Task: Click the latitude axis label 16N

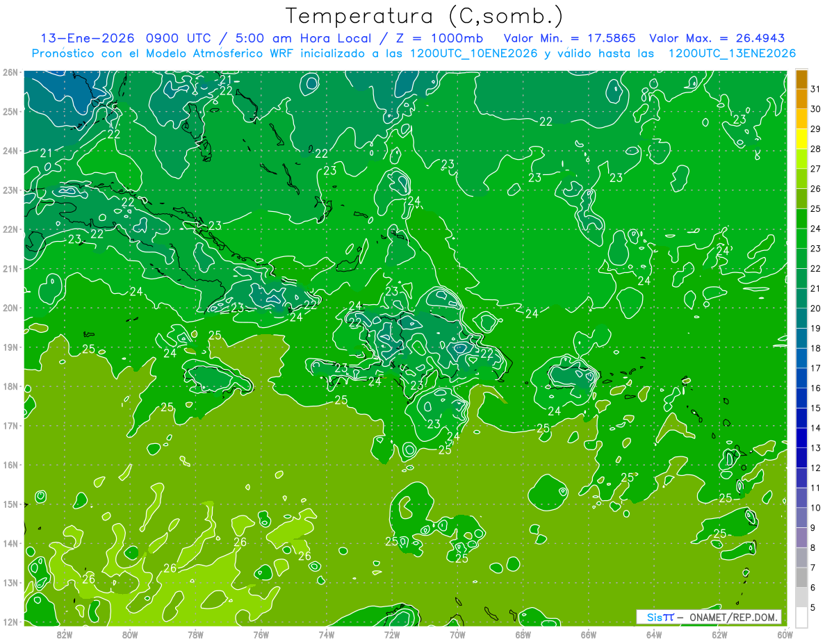Action: (10, 465)
